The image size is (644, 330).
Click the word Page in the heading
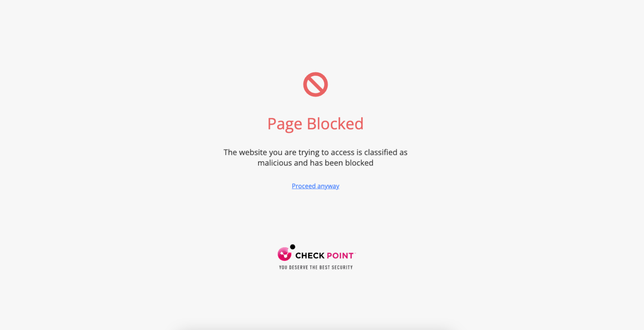[x=285, y=124]
